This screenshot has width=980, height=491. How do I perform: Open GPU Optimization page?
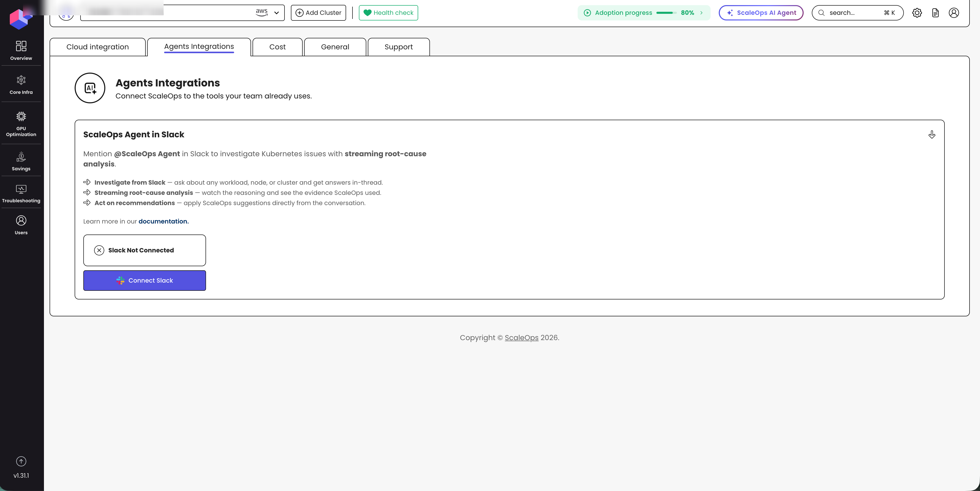tap(21, 124)
